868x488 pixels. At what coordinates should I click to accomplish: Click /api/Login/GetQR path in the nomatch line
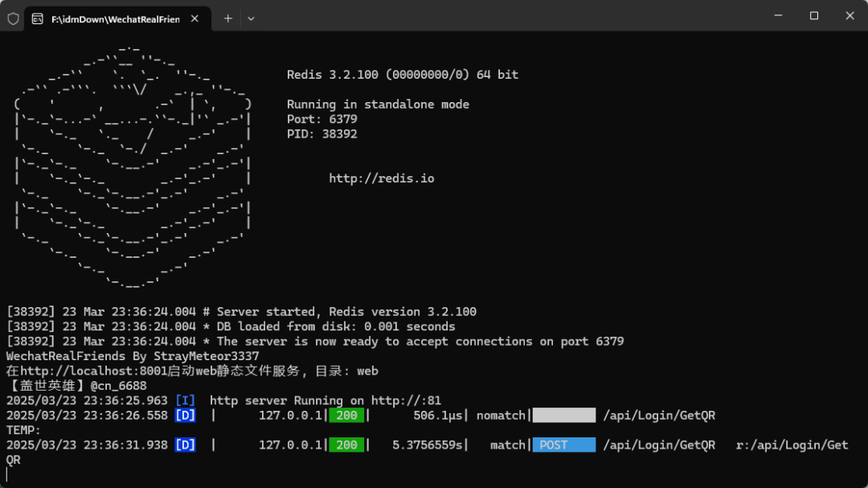(x=659, y=416)
